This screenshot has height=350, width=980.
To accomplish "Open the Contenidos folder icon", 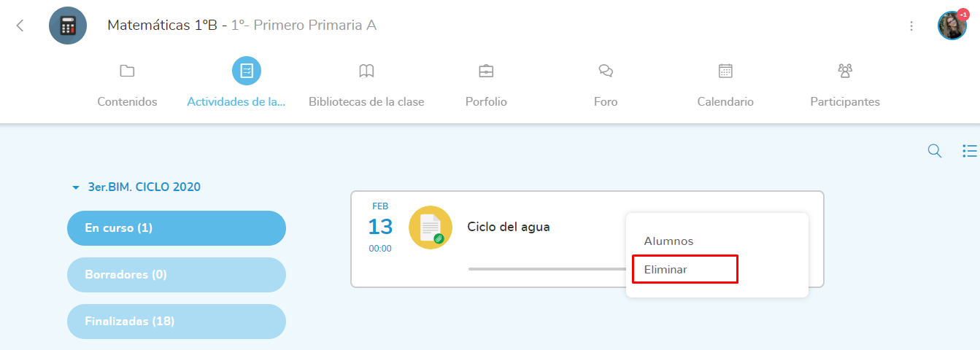I will pos(127,71).
